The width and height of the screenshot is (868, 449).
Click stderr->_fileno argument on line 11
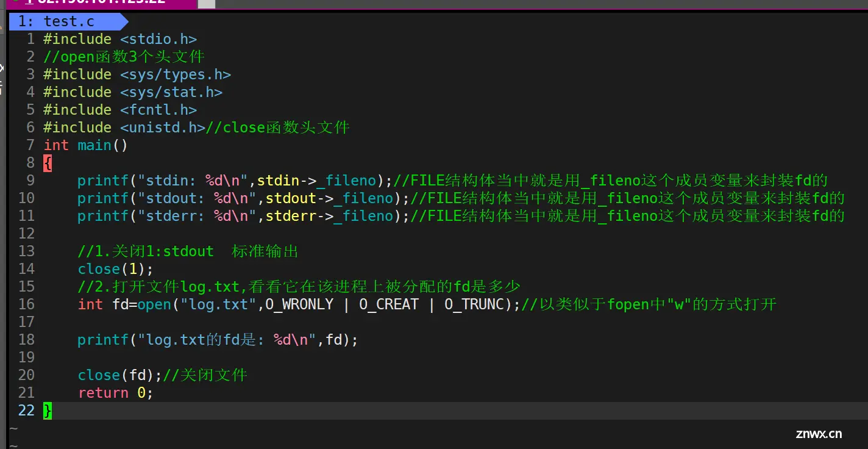point(330,216)
